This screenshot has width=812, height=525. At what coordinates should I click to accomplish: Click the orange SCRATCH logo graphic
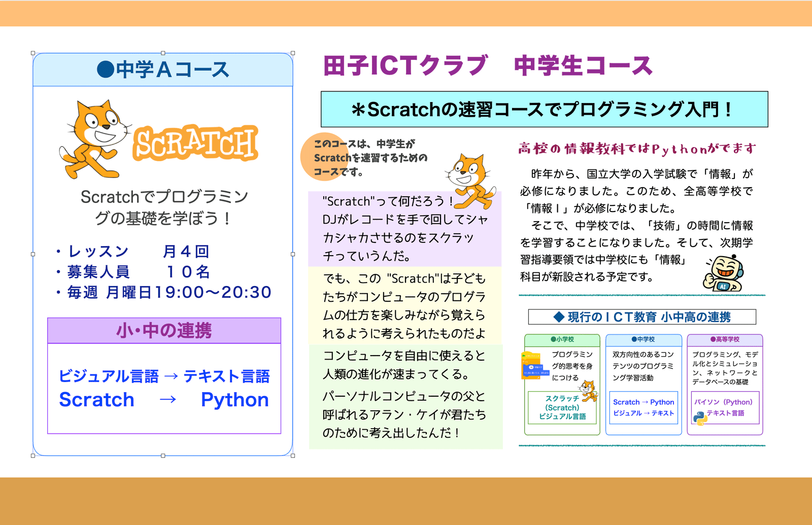point(195,143)
